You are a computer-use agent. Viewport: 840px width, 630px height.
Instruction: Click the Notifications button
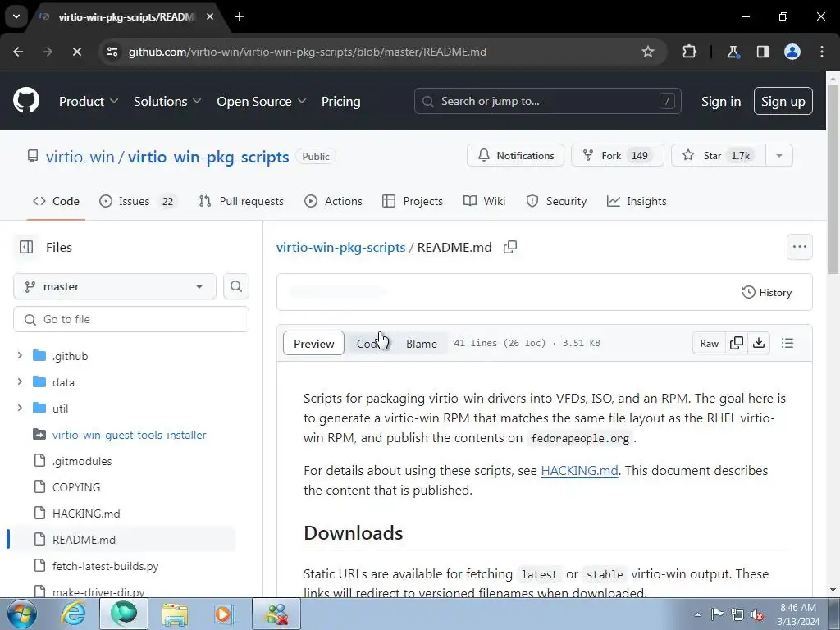coord(515,155)
